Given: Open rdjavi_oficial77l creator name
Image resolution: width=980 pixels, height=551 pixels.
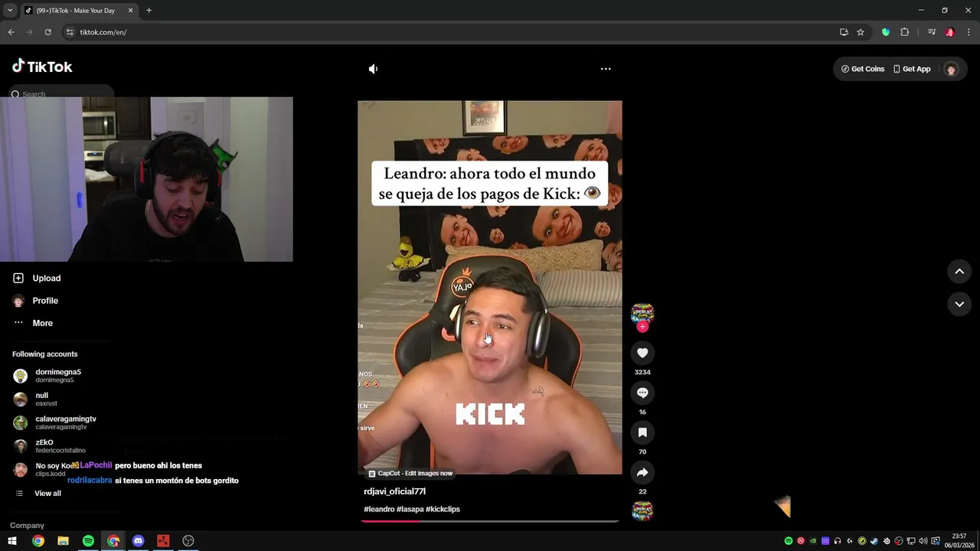Looking at the screenshot, I should tap(394, 491).
